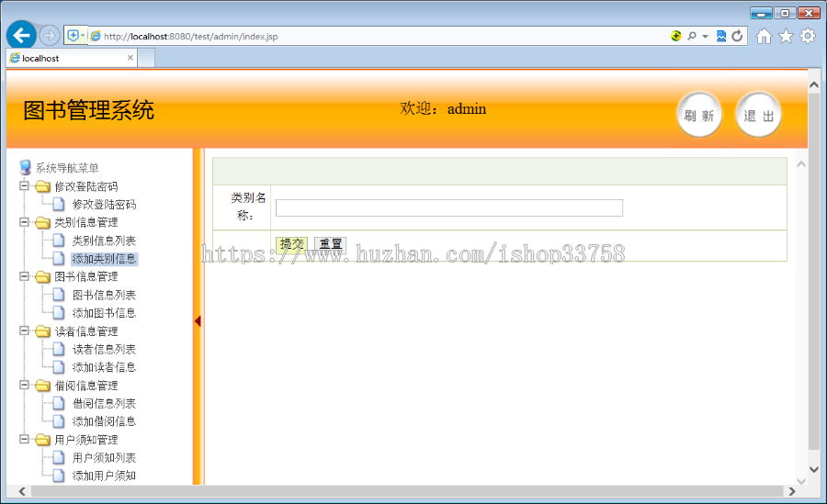
Task: Click the 读者信息管理 folder icon
Action: [x=42, y=331]
